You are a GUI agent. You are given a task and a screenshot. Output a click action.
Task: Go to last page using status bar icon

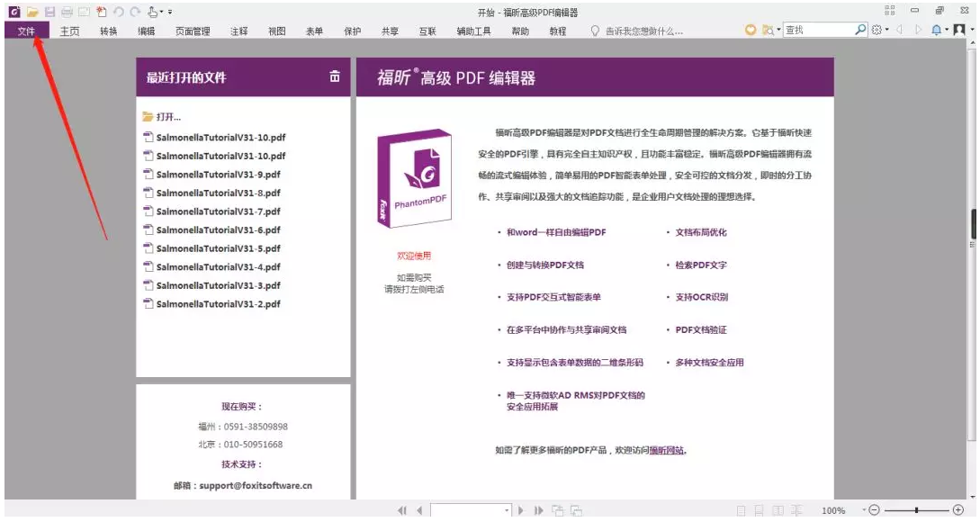538,510
